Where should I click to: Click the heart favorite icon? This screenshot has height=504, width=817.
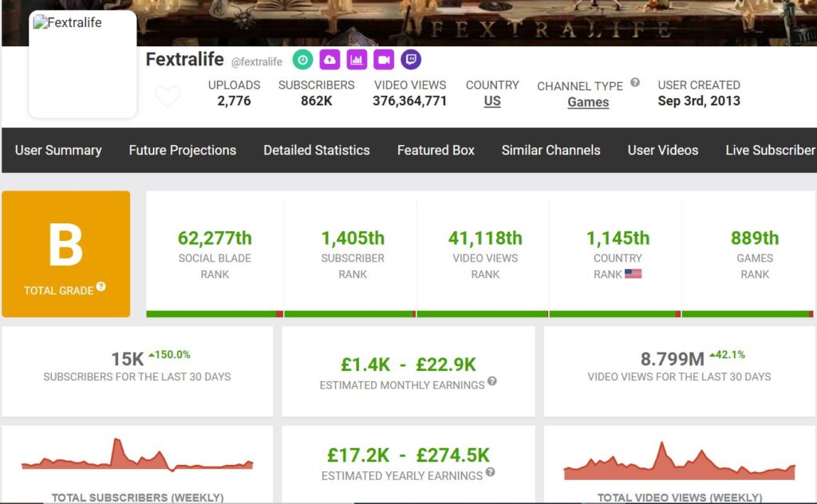point(168,96)
